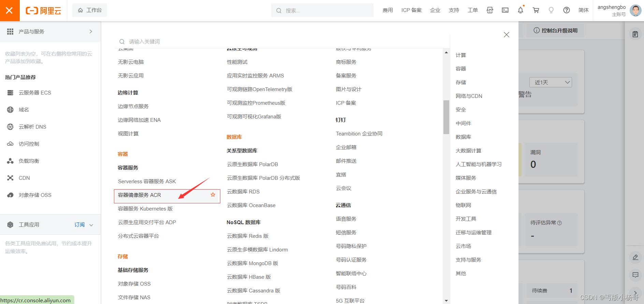Viewport: 644px width, 304px height.
Task: Open 容器服务 Kubernetes 版
Action: tap(145, 209)
